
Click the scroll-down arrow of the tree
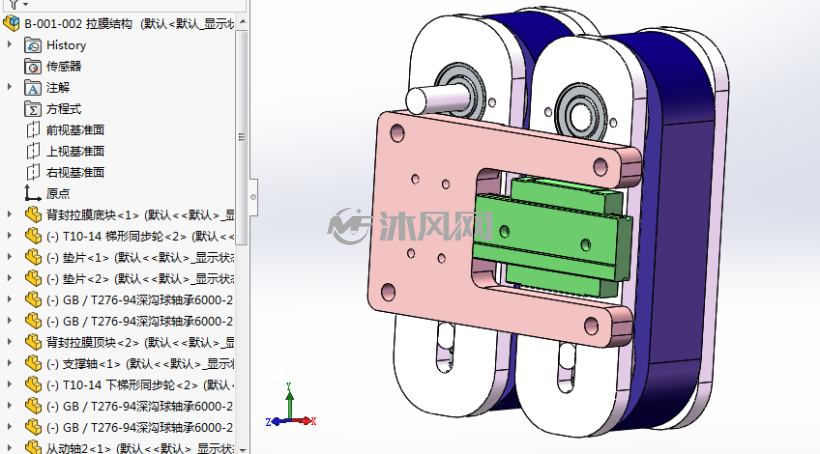coord(242,449)
